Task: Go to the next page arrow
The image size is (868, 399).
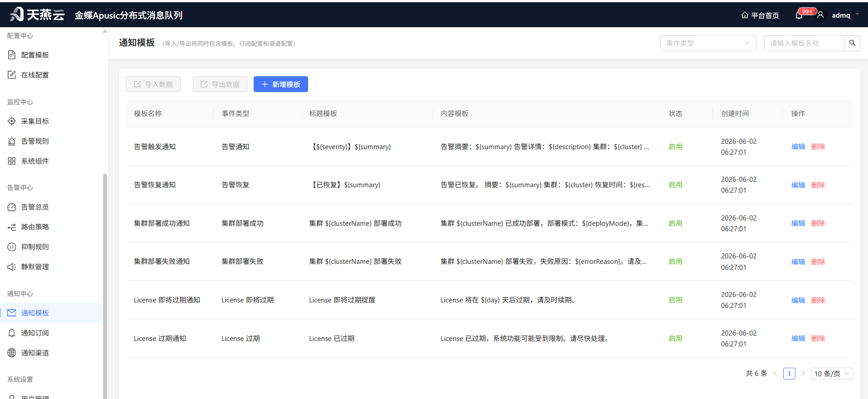Action: point(803,374)
